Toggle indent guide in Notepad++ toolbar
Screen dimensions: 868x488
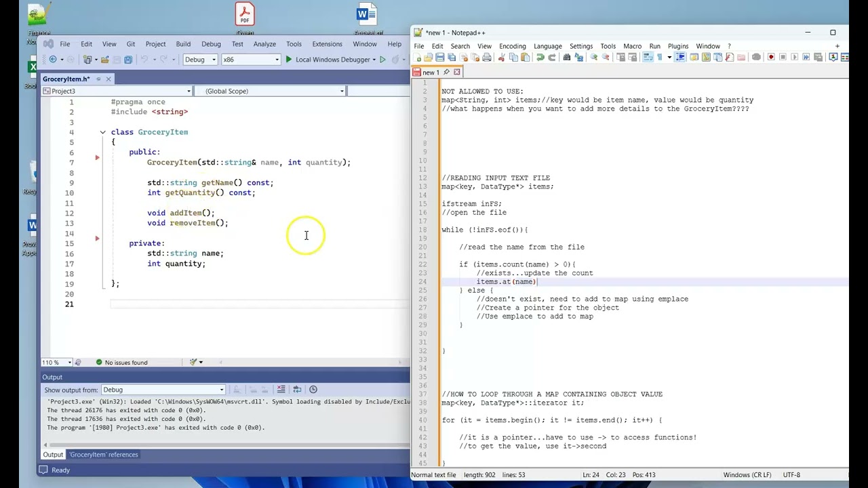tap(680, 58)
